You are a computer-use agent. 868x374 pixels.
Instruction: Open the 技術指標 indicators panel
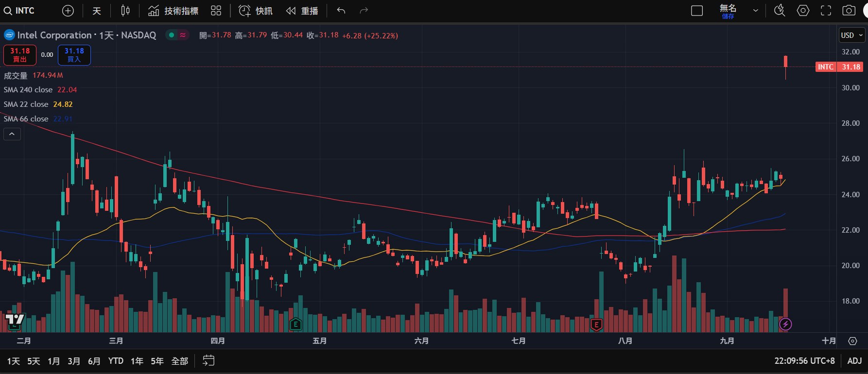click(x=174, y=11)
